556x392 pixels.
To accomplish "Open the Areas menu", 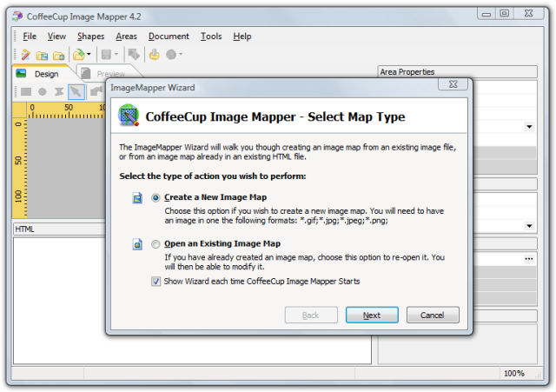I will (x=126, y=37).
